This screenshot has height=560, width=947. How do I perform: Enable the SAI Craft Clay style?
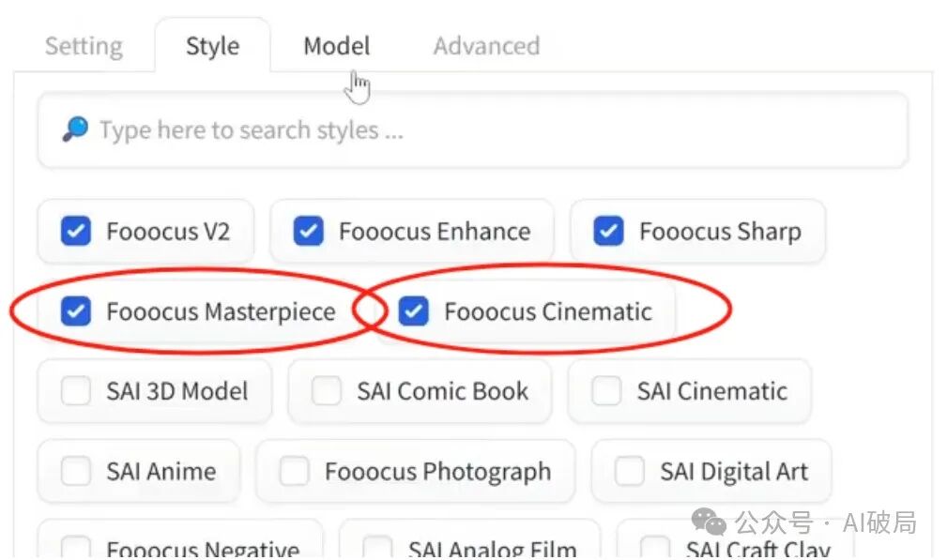[655, 548]
